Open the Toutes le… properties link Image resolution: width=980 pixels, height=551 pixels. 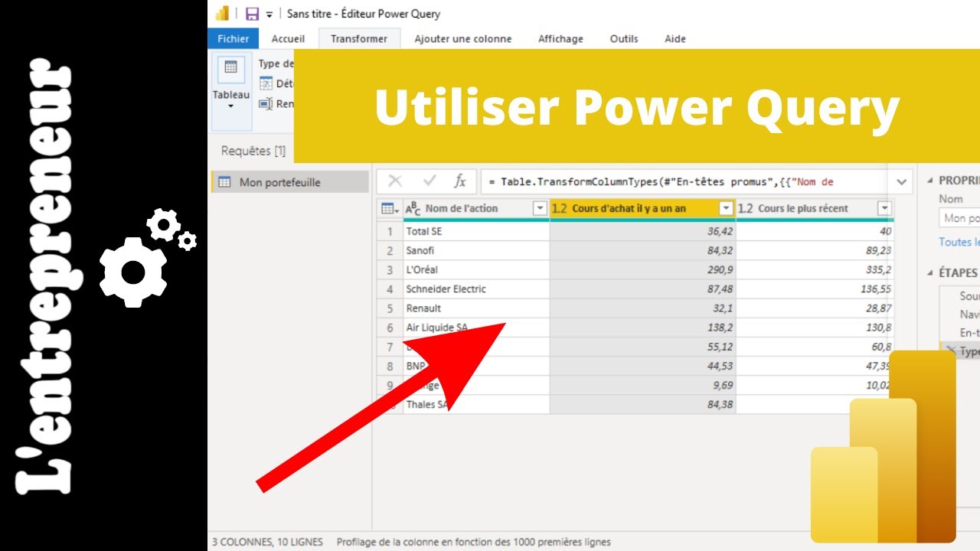[959, 242]
